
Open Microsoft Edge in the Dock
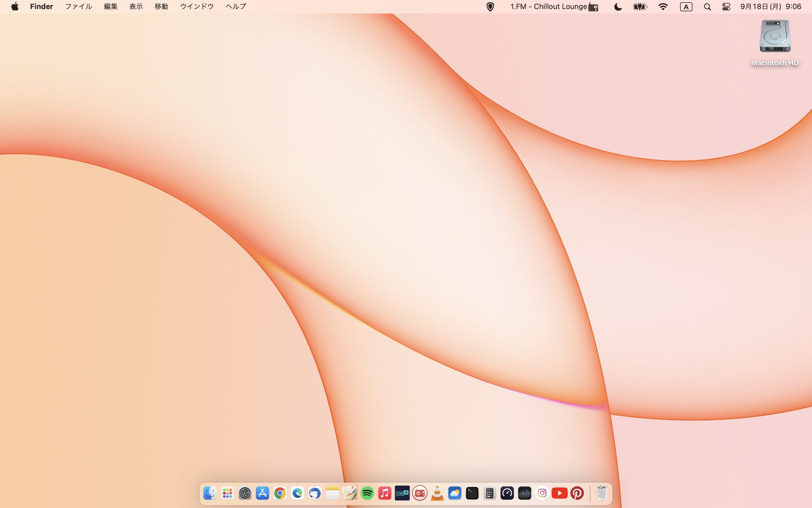pyautogui.click(x=297, y=493)
